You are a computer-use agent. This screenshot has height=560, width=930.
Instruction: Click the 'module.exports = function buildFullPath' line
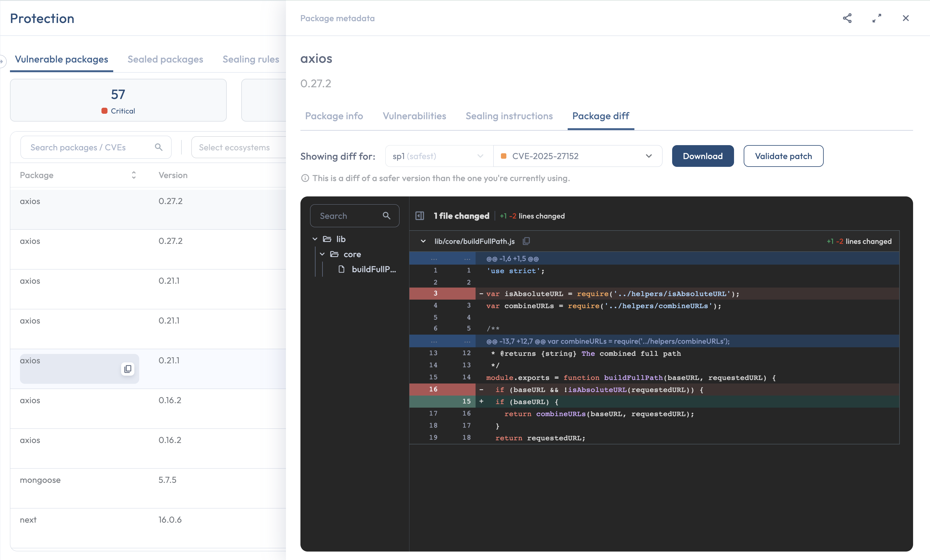point(654,377)
